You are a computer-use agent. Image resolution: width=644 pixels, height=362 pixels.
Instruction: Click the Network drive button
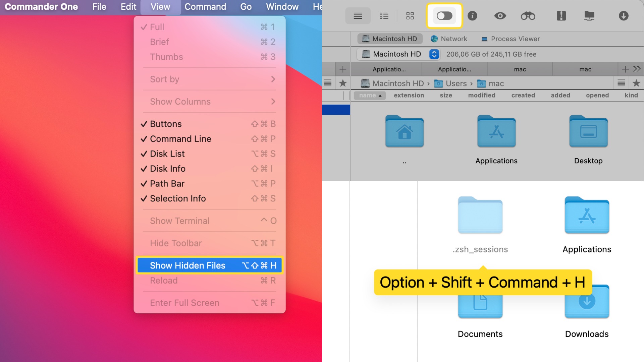[449, 39]
